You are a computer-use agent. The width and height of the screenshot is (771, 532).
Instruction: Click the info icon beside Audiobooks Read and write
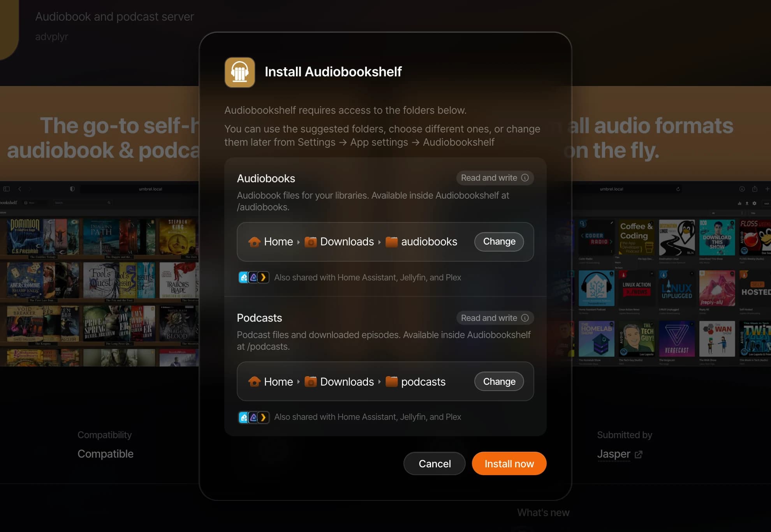[525, 178]
